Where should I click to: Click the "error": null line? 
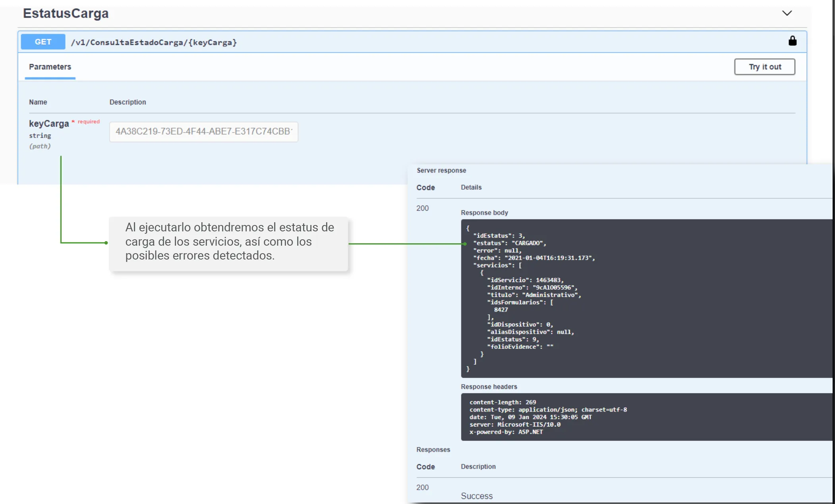click(497, 250)
